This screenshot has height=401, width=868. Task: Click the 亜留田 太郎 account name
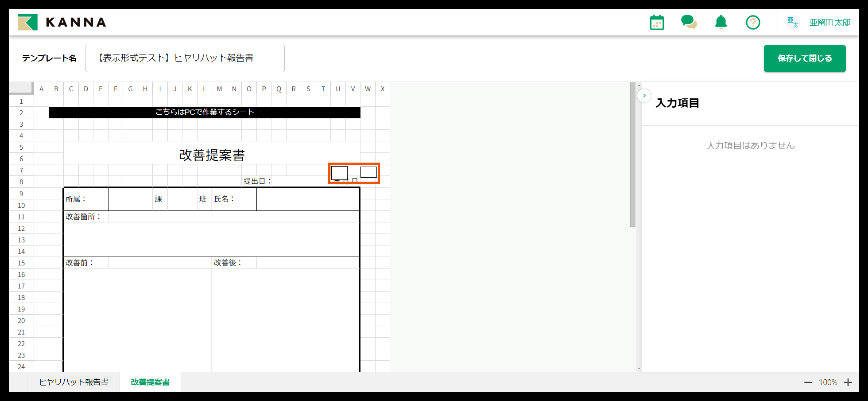(x=830, y=22)
